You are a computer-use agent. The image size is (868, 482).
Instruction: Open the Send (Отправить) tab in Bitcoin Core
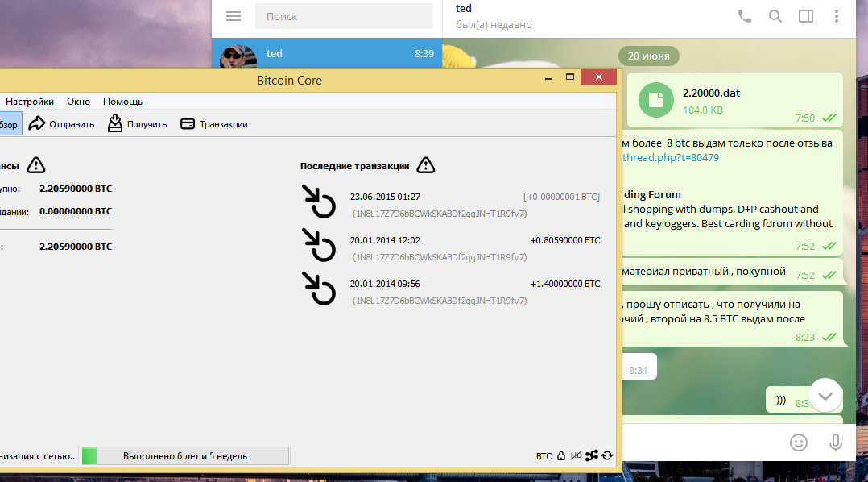pyautogui.click(x=62, y=124)
